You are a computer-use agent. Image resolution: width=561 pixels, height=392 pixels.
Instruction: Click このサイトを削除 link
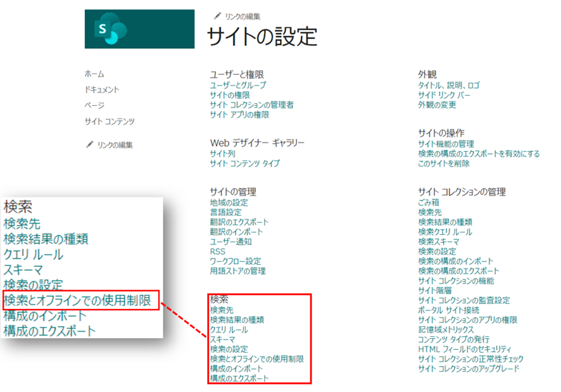(x=444, y=163)
